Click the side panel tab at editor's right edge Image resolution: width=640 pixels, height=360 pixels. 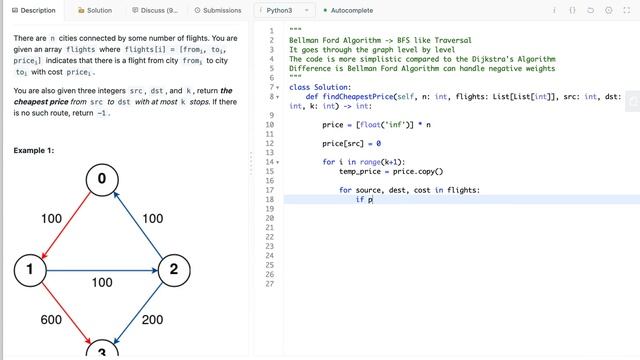pos(633,101)
